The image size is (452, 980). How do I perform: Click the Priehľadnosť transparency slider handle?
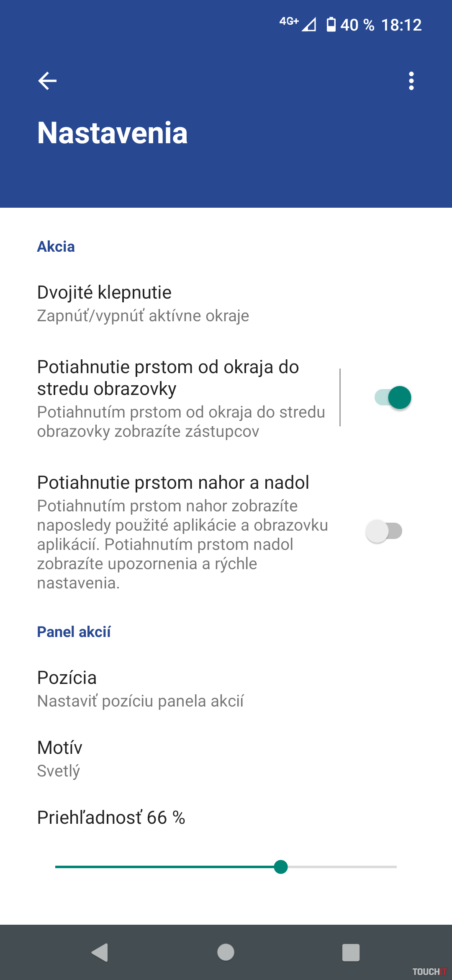coord(281,867)
